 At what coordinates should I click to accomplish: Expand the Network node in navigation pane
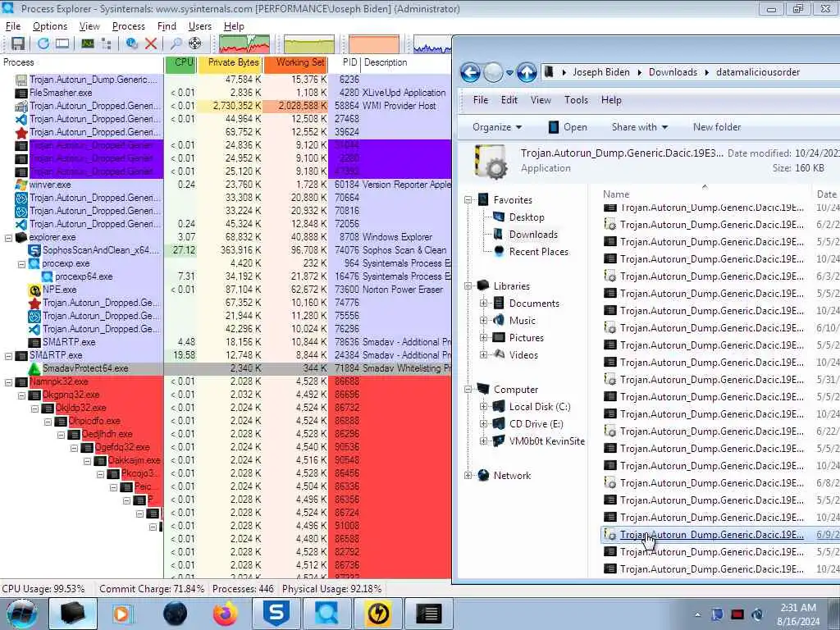coord(468,475)
